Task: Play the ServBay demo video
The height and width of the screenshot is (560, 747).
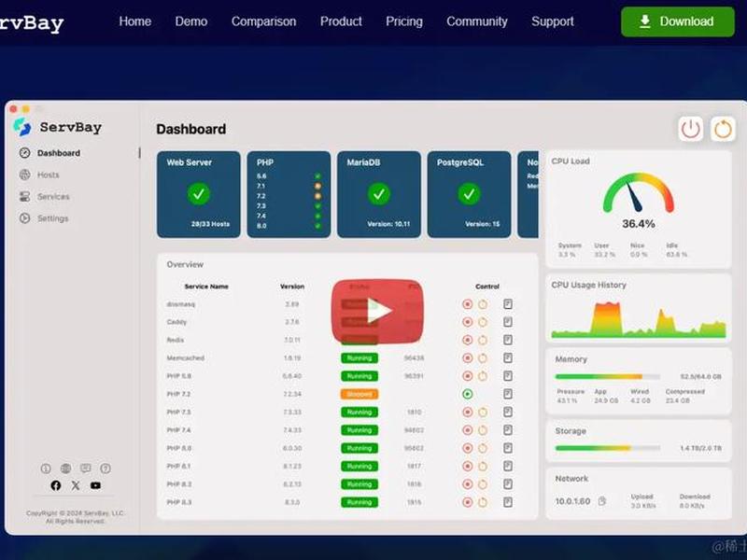Action: click(377, 311)
